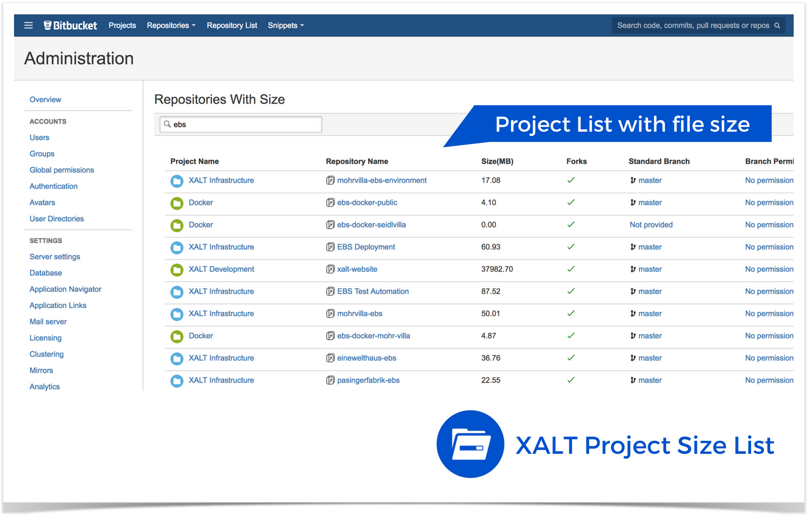812x518 pixels.
Task: Open the mohrvilla-ebs-environment repository link
Action: 382,180
